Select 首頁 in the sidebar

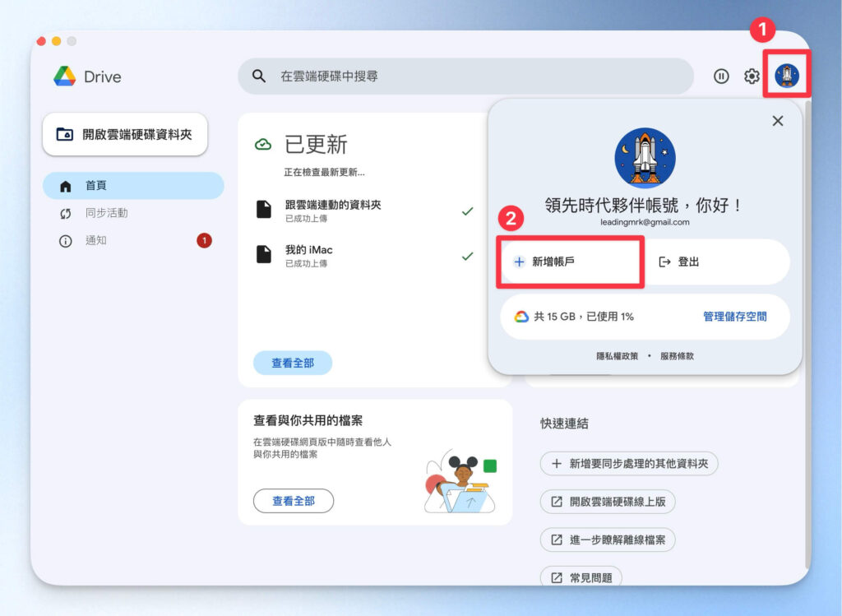coord(133,186)
